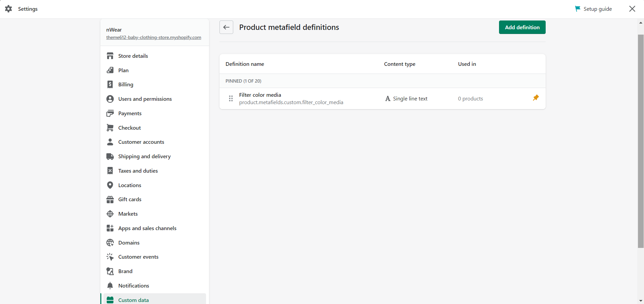Click the Notifications bell icon

pyautogui.click(x=110, y=286)
